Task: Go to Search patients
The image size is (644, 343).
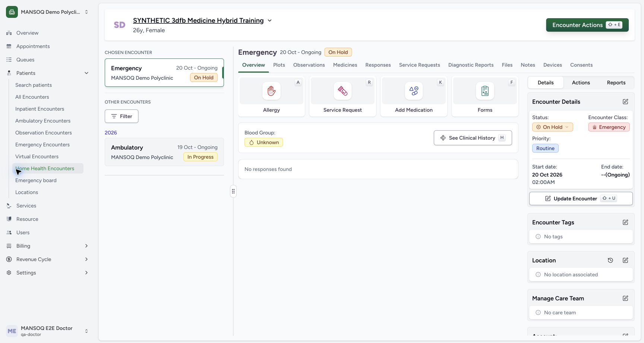Action: click(x=34, y=85)
